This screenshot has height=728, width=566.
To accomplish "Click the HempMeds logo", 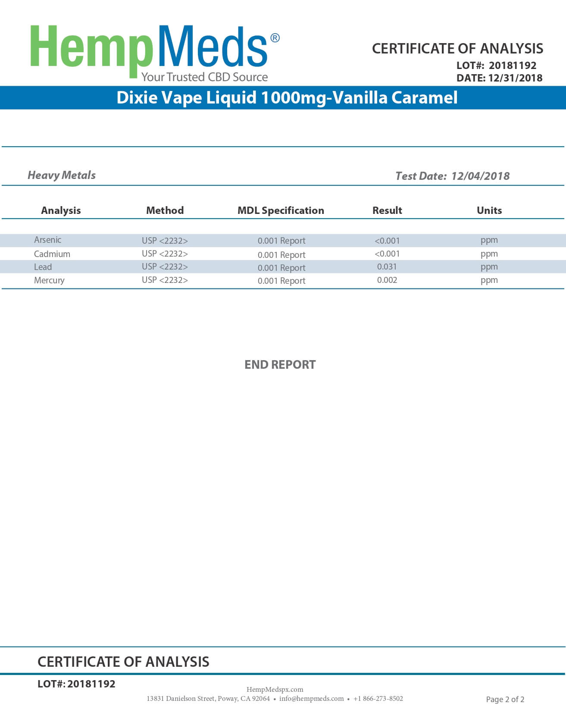I will [149, 52].
